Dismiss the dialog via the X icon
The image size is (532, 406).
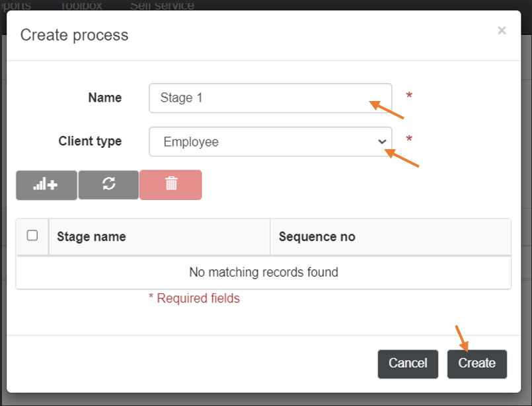pos(502,30)
